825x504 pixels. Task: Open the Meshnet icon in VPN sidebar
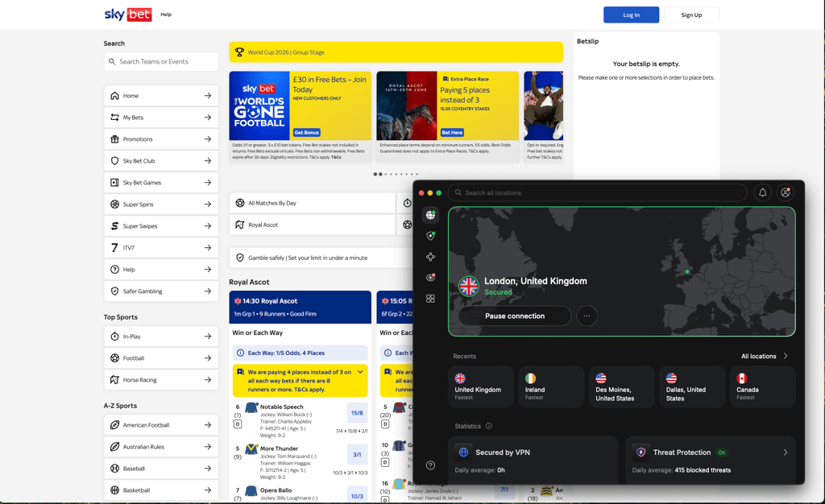tap(430, 257)
